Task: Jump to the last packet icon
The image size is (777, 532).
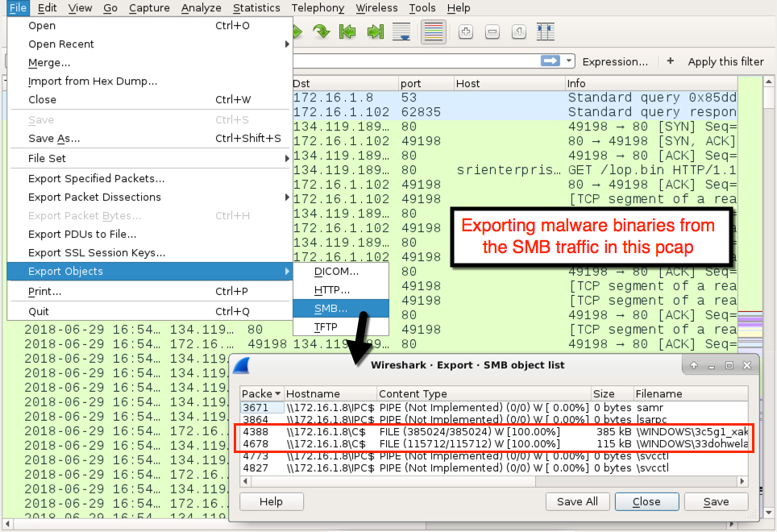Action: point(375,32)
